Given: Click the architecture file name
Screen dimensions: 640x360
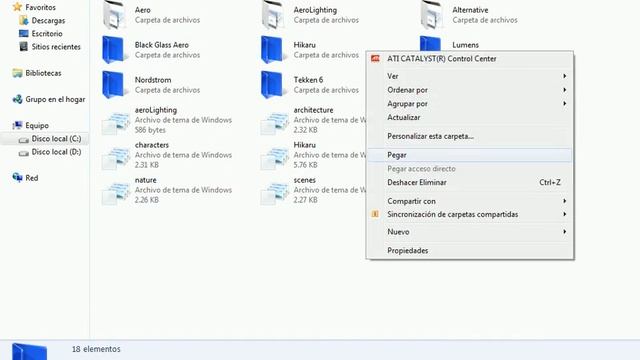Looking at the screenshot, I should point(313,110).
